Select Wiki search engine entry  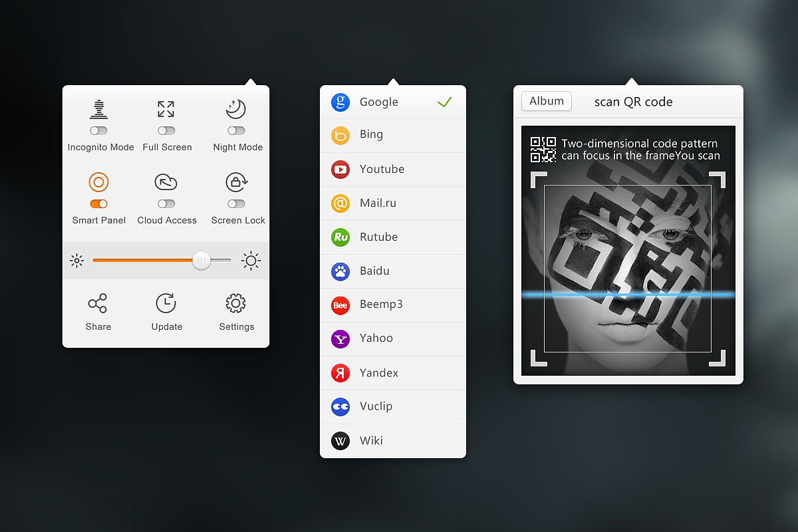point(392,440)
